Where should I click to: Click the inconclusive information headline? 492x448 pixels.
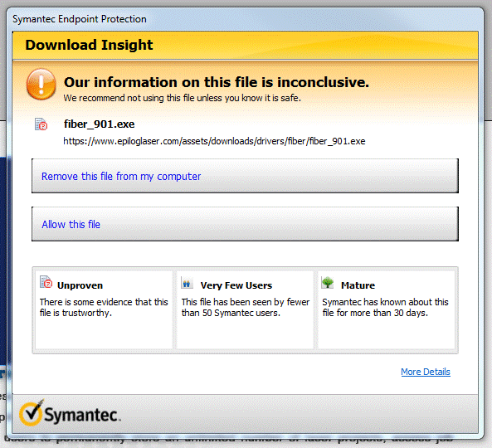217,82
